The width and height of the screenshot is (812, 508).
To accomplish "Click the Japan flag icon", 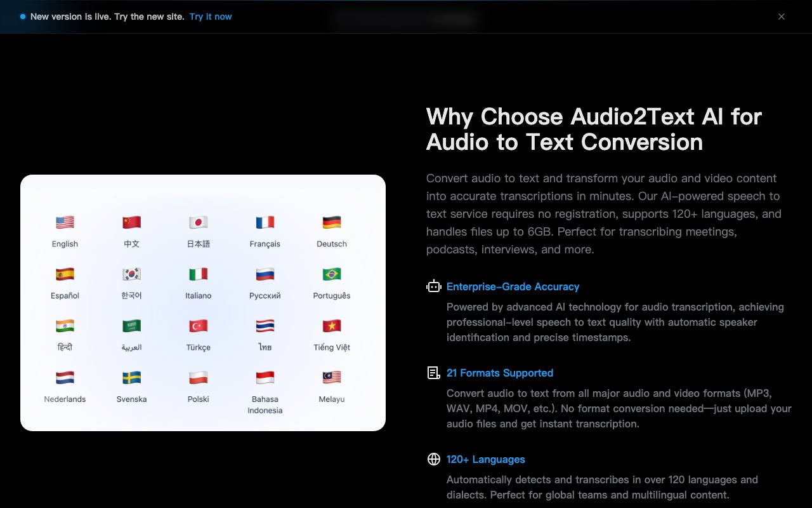I will coord(199,222).
